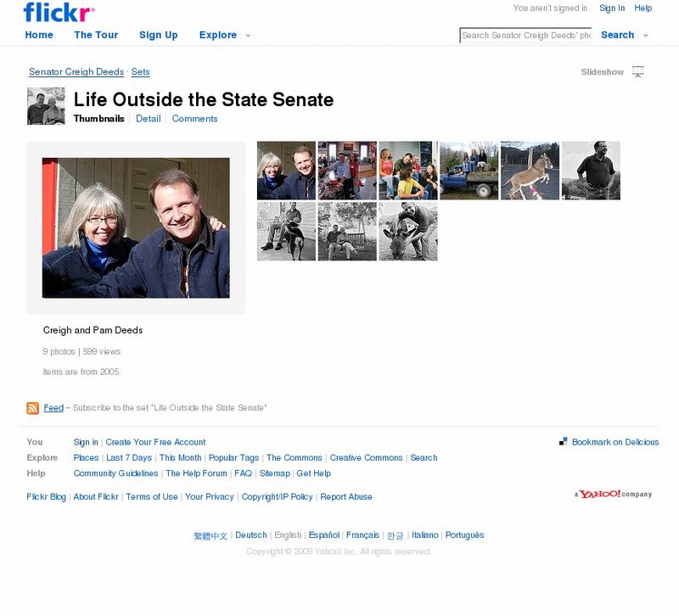Click the Sets breadcrumb link

(x=140, y=72)
